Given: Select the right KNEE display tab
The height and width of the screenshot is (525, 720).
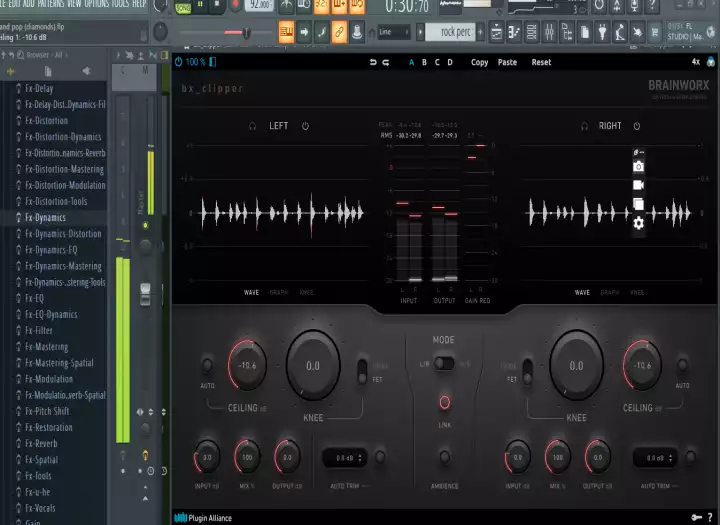Looking at the screenshot, I should pos(637,293).
